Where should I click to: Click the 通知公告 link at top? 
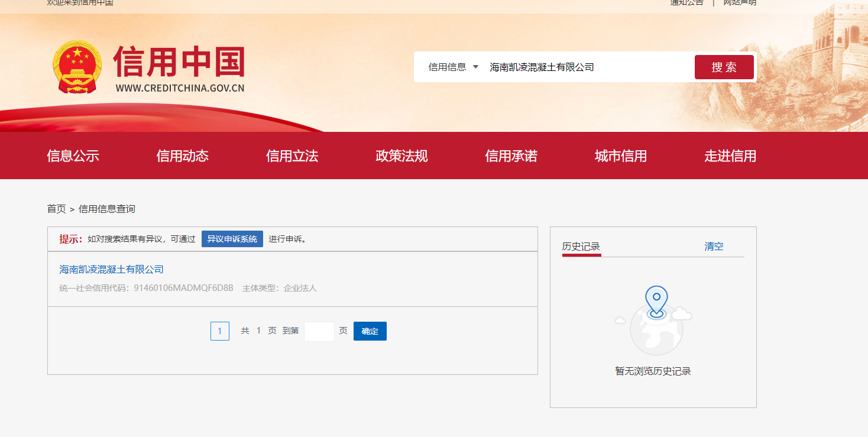(x=687, y=2)
